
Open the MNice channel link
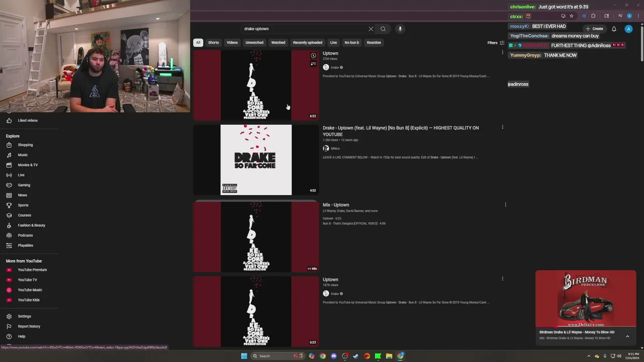click(335, 149)
